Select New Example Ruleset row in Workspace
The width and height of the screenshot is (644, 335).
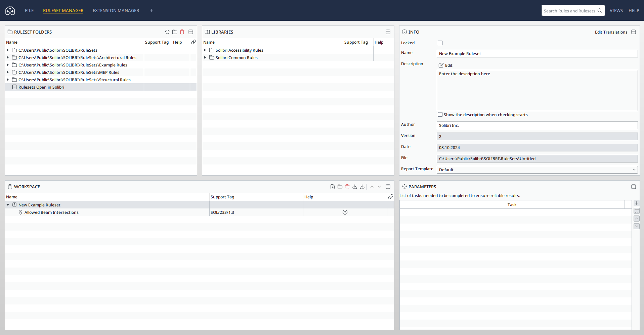[x=200, y=205]
